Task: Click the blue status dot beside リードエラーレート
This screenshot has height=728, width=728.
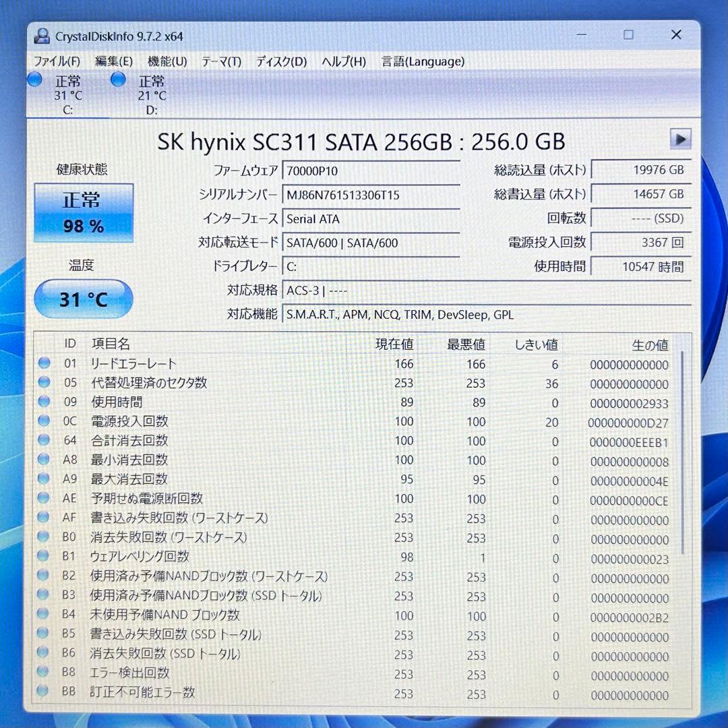Action: [44, 363]
